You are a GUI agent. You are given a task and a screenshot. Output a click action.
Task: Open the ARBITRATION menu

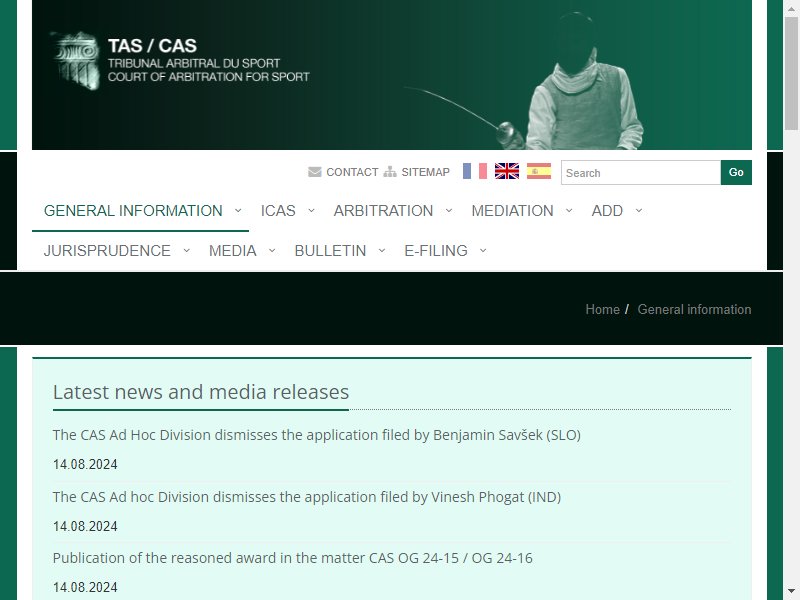[x=383, y=211]
